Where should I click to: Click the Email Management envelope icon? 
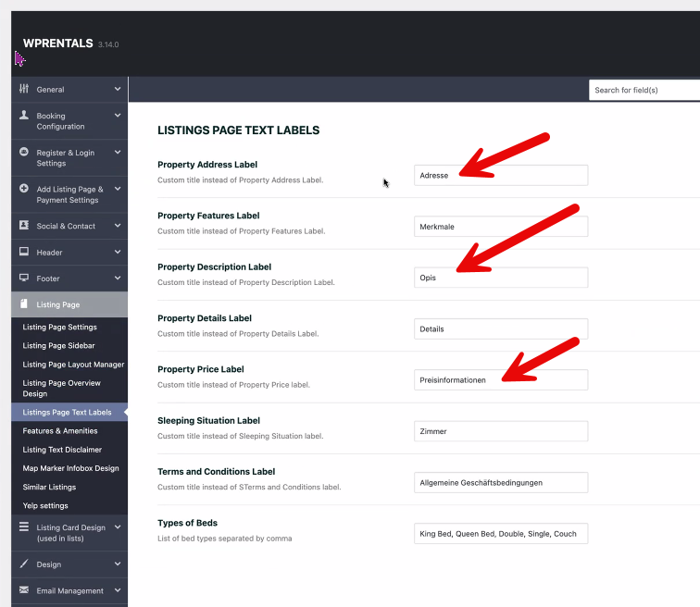(x=24, y=590)
